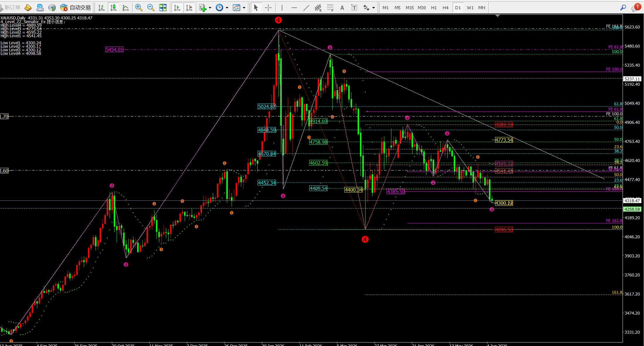Click the 4385.50 magenta level label
This screenshot has width=644, height=346.
(x=396, y=192)
